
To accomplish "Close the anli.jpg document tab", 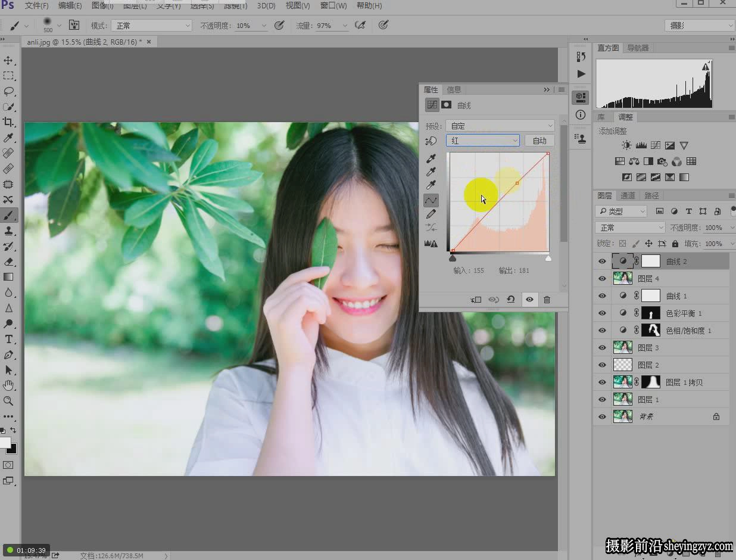I will coord(149,42).
